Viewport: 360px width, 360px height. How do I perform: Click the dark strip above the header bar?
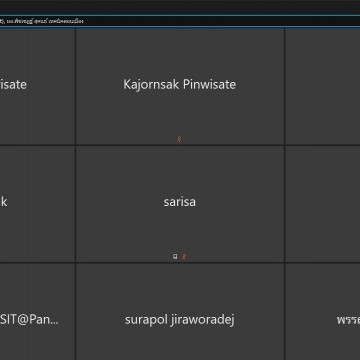180,7
